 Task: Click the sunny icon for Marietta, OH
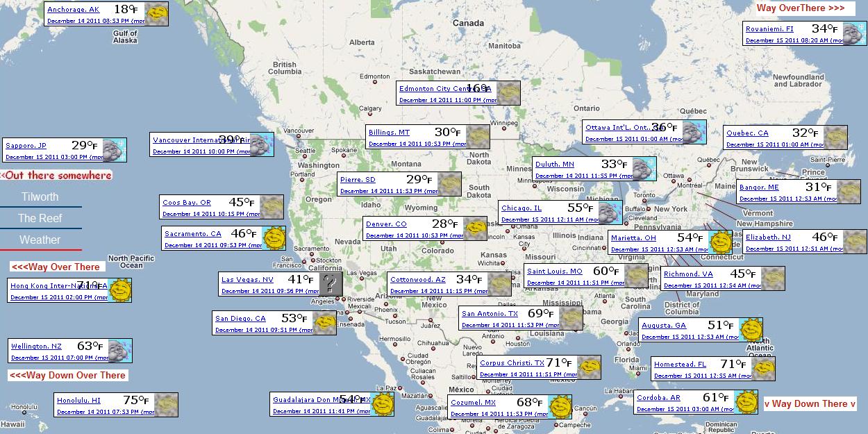coord(720,242)
